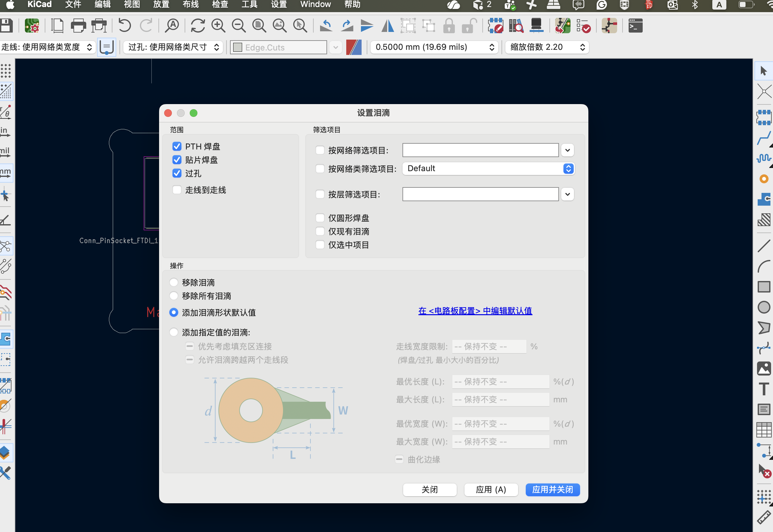Expand the 按层筛选项目 dropdown arrow
Screen dimensions: 773x532
(567, 194)
